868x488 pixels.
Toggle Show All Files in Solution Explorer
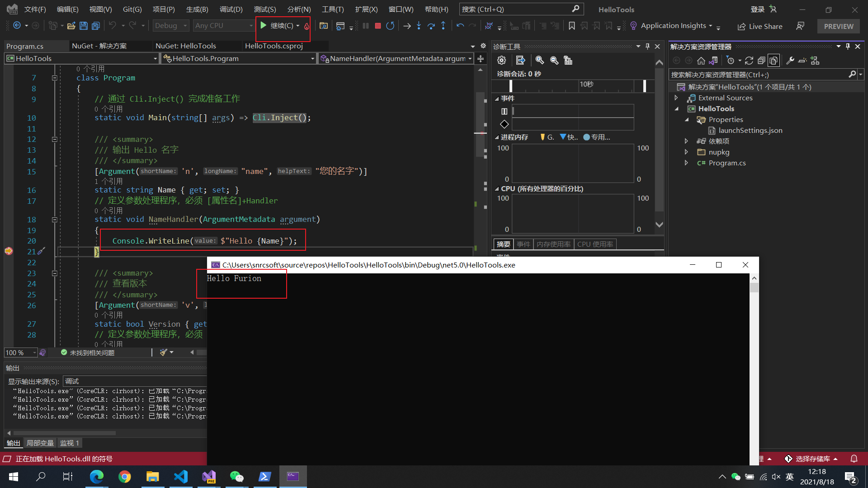[774, 61]
